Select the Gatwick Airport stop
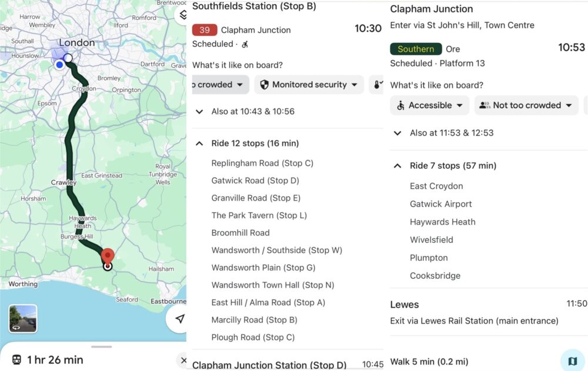 (440, 204)
